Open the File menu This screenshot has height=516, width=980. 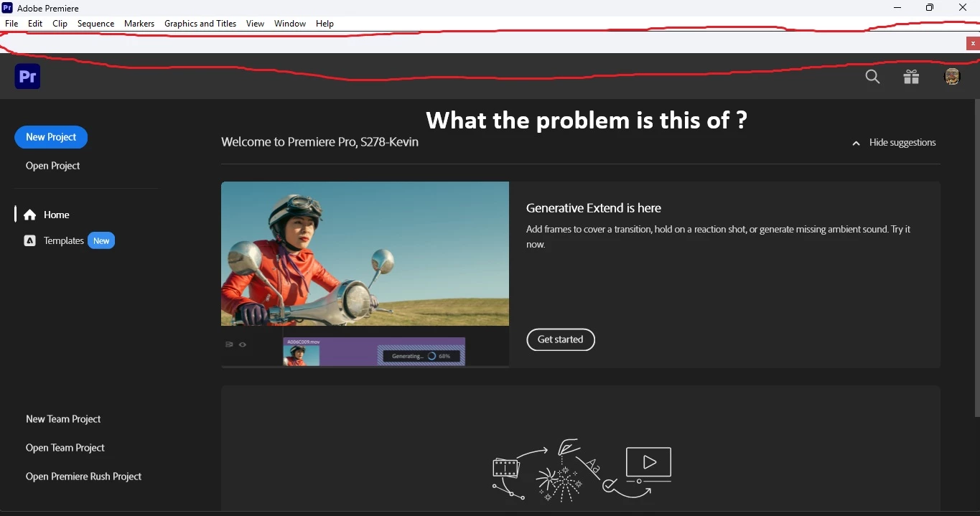(x=11, y=24)
